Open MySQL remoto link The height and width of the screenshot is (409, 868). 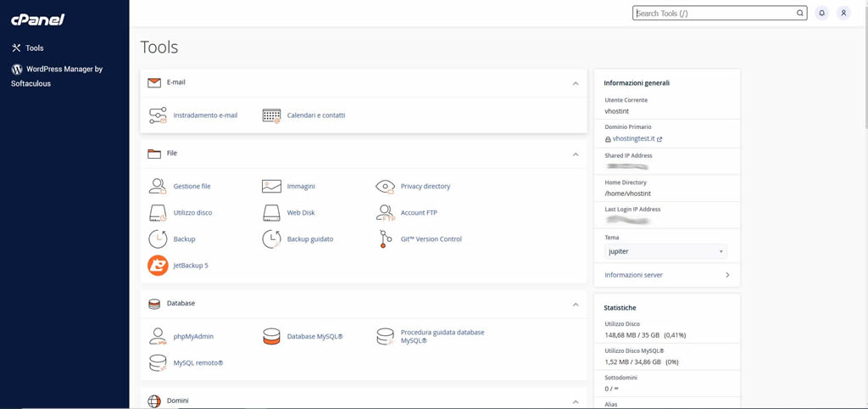click(198, 363)
